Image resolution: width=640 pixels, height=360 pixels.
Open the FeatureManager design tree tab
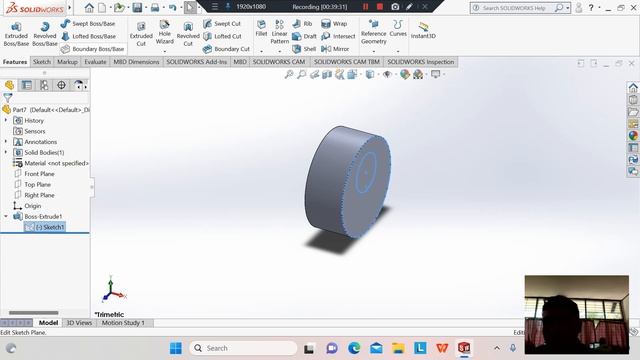click(9, 85)
